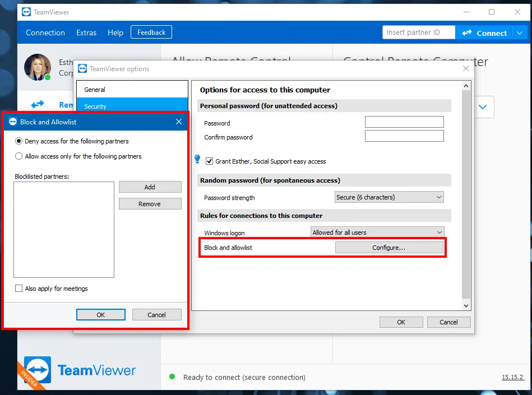
Task: Click the Insert partner ID field
Action: click(419, 32)
